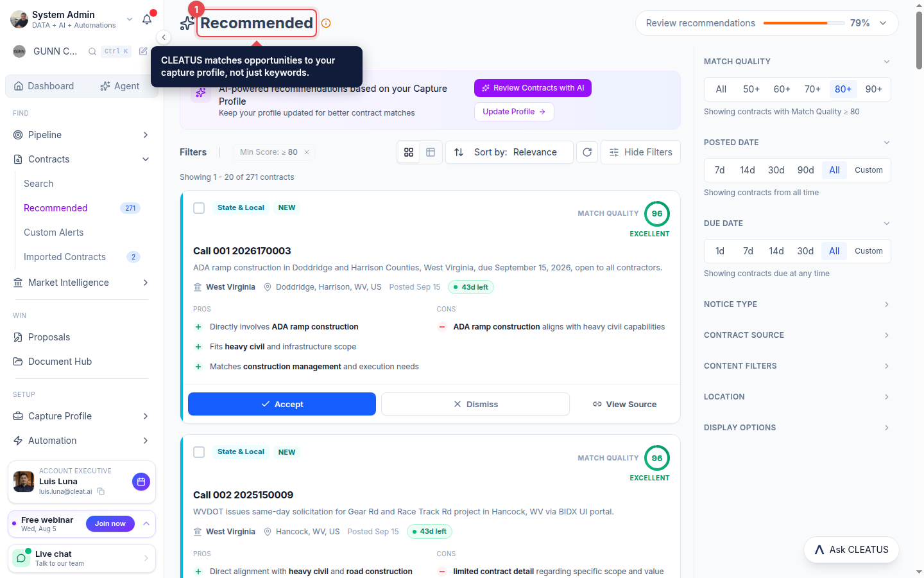Click the System Admin avatar
Viewport: 924px width, 578px height.
19,19
